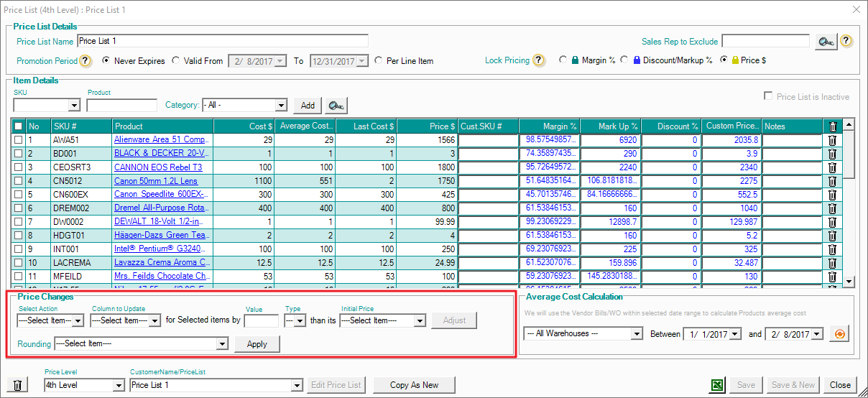Screen dimensions: 868x398
Task: Delete the AWA51 row using trash icon
Action: 832,140
